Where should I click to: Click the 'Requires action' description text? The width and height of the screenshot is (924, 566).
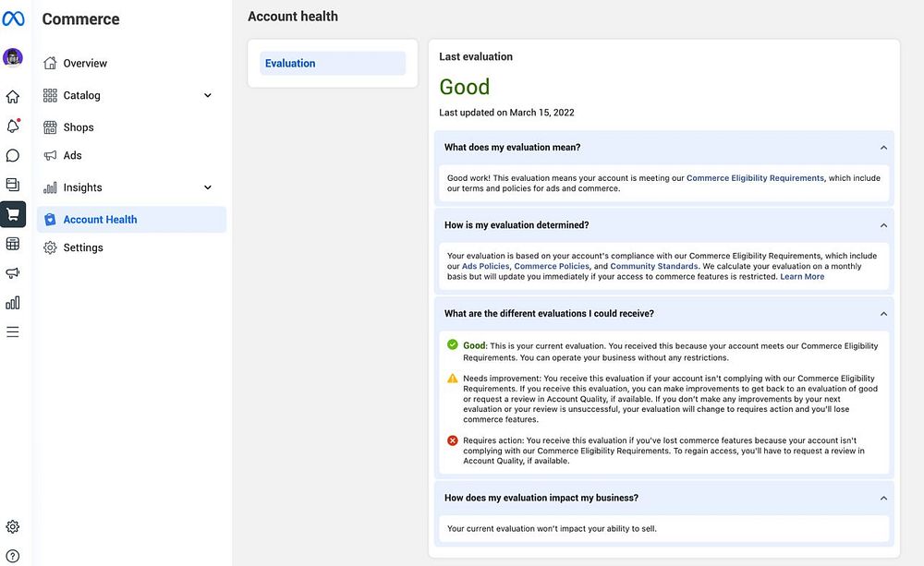click(663, 451)
